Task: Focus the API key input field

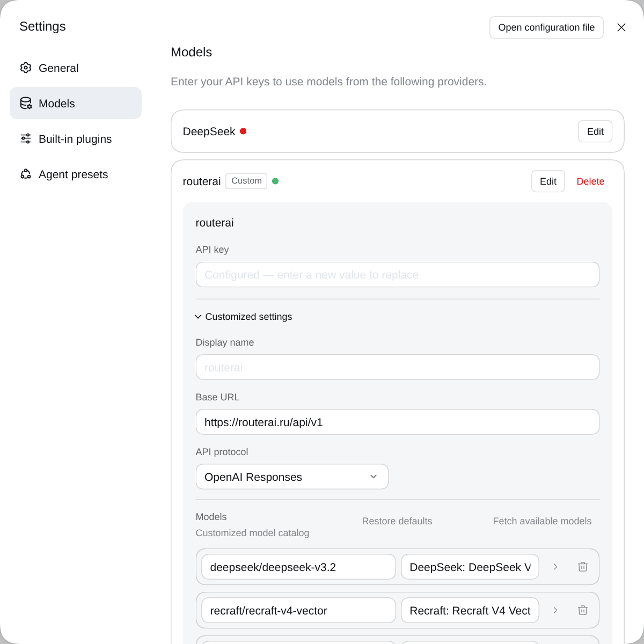Action: pos(398,275)
